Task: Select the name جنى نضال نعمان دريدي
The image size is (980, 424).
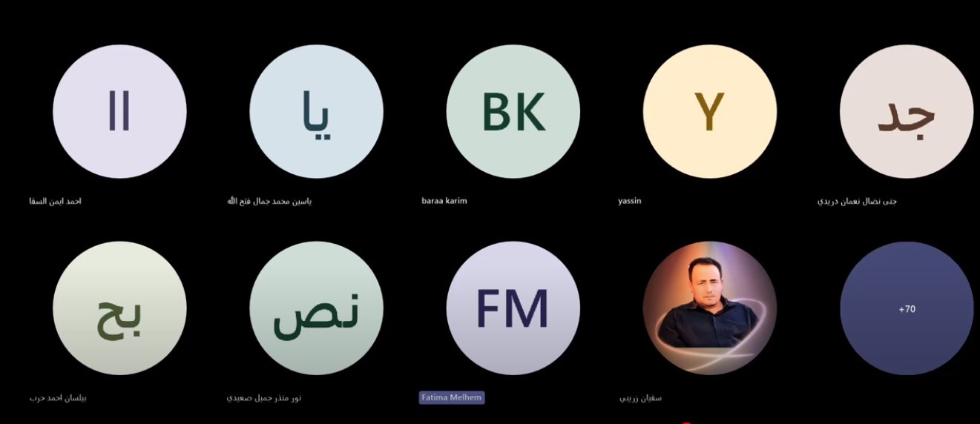Action: click(857, 201)
